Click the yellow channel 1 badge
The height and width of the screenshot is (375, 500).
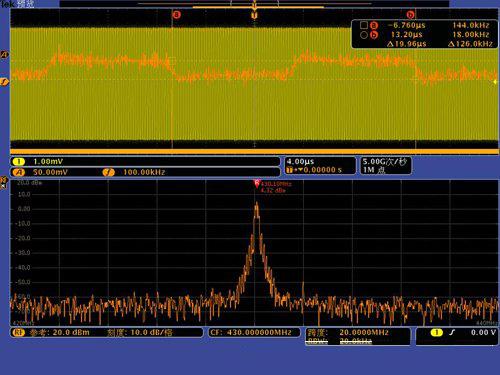(19, 162)
